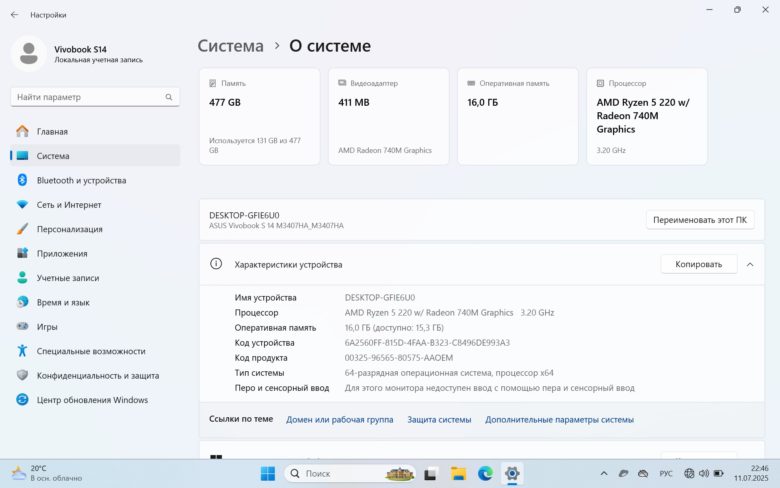Open the Windows Start menu

[x=268, y=474]
